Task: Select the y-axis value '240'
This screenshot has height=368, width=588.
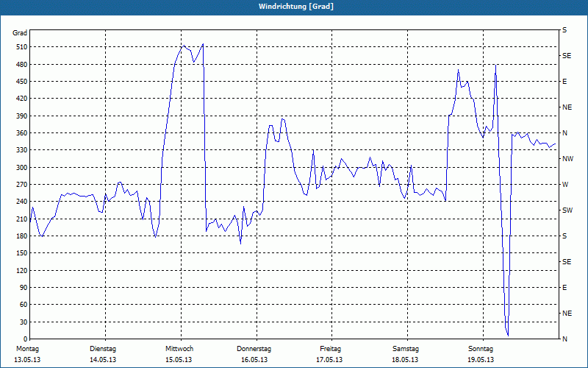Action: pos(22,202)
